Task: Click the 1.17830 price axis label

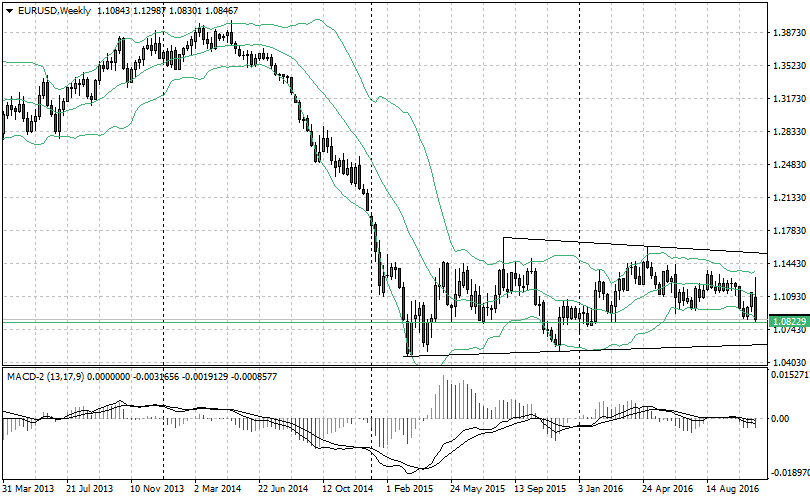Action: point(789,231)
